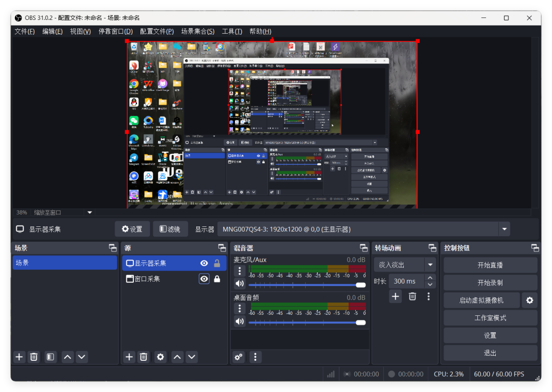
Task: Open source properties gear in Sources panel
Action: [160, 357]
